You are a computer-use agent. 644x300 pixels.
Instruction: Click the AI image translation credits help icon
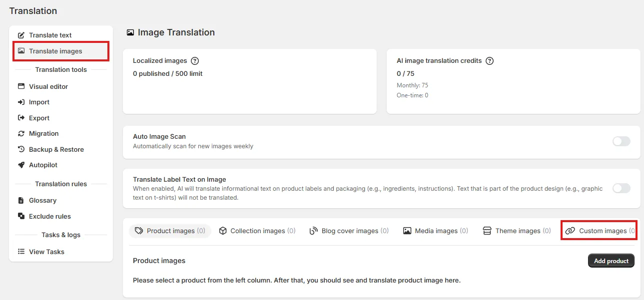490,61
